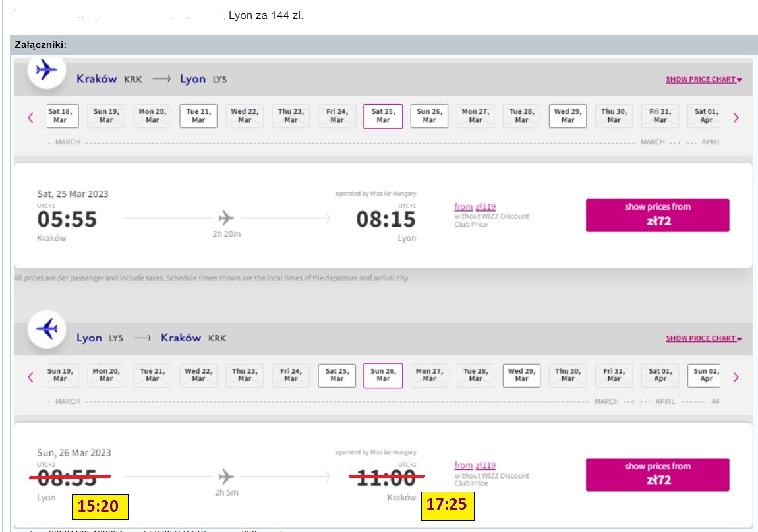Click the 'Sun, 26 Mar 2023' flight date
This screenshot has width=758, height=532.
pyautogui.click(x=74, y=453)
